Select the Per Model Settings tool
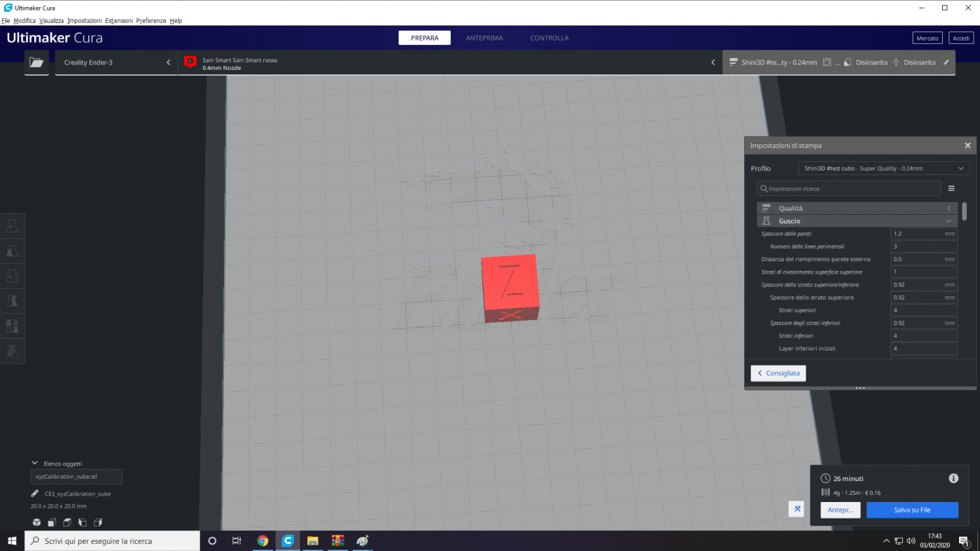This screenshot has height=551, width=980. pyautogui.click(x=12, y=326)
